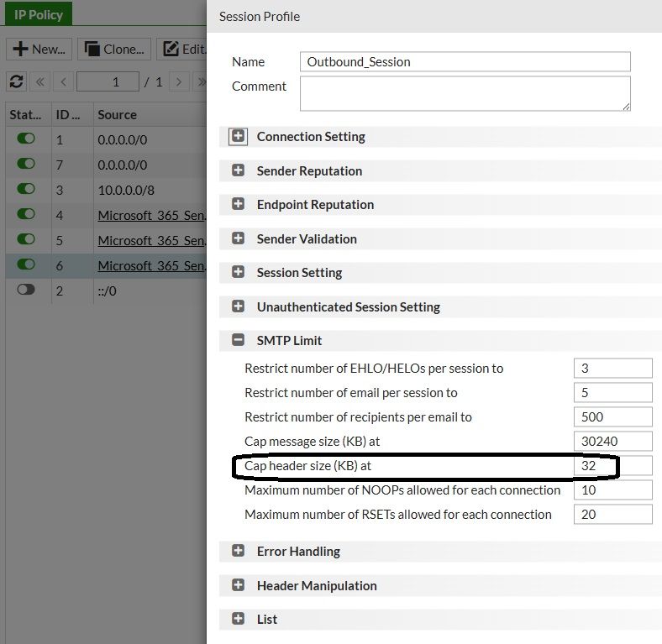Viewport: 662px width, 644px height.
Task: Go to the first page of results
Action: pyautogui.click(x=40, y=81)
